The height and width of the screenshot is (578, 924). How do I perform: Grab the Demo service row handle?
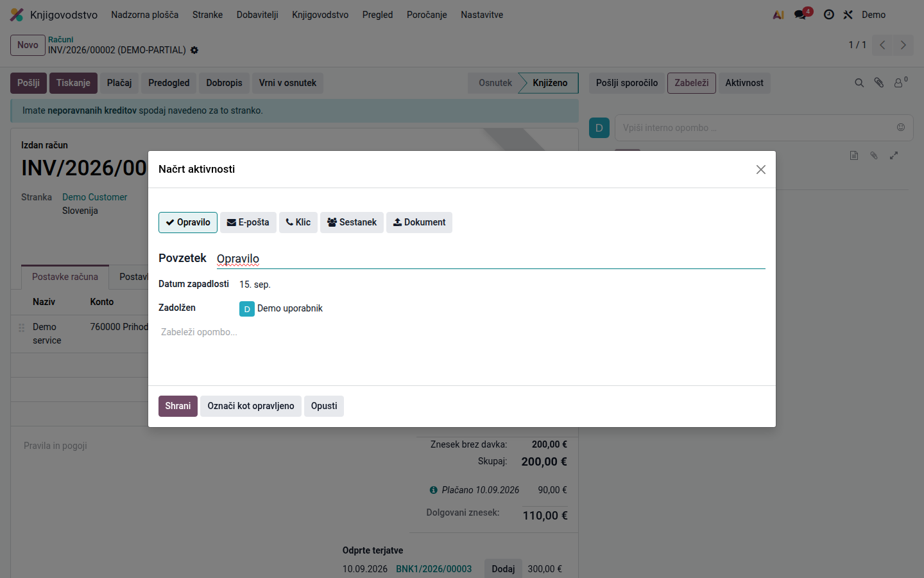point(21,328)
